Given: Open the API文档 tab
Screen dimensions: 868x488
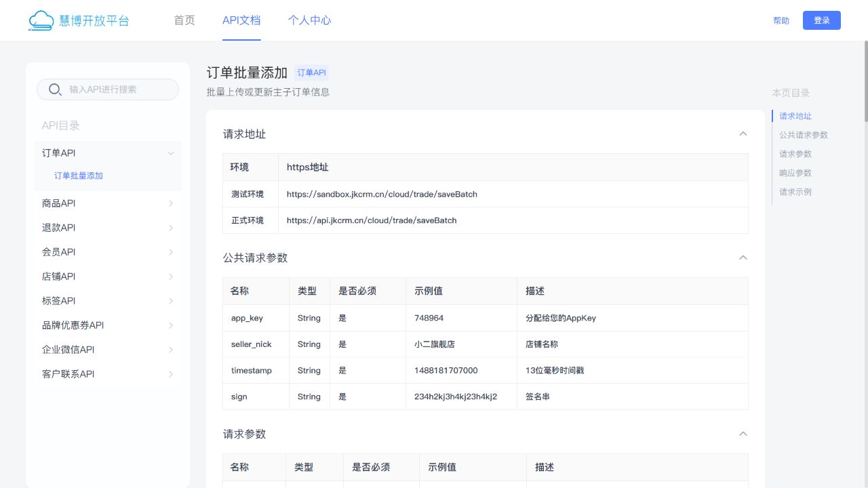Looking at the screenshot, I should click(241, 20).
